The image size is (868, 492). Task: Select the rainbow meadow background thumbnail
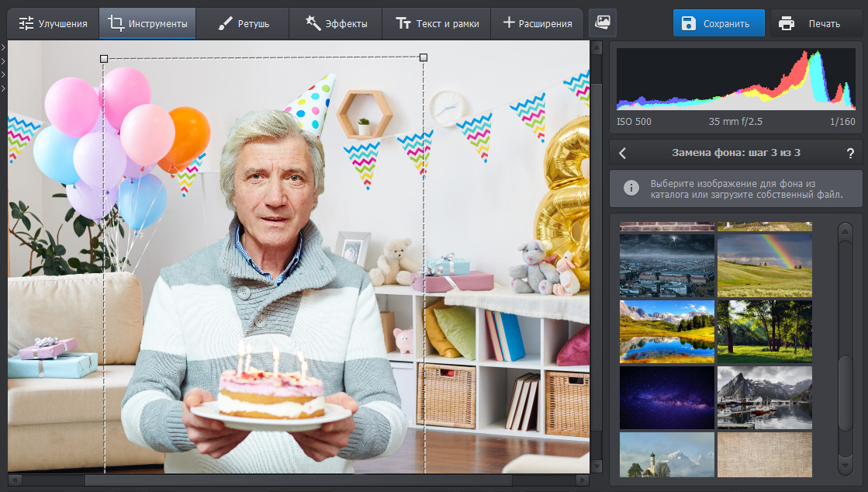click(764, 266)
